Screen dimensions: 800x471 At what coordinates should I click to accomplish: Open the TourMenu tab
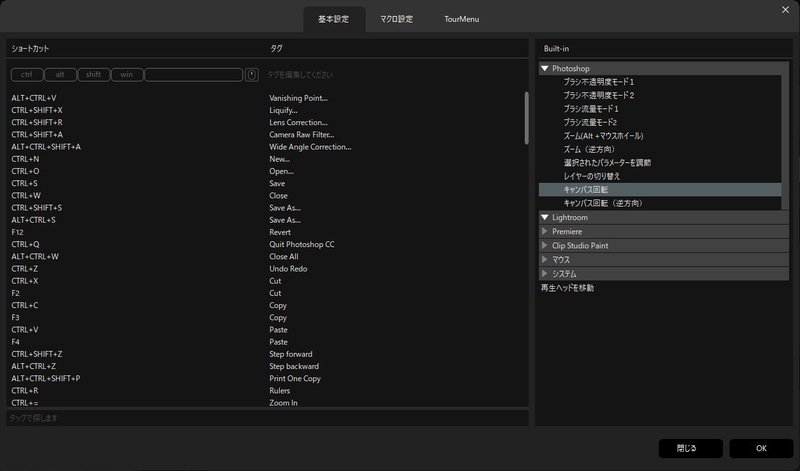pyautogui.click(x=461, y=19)
